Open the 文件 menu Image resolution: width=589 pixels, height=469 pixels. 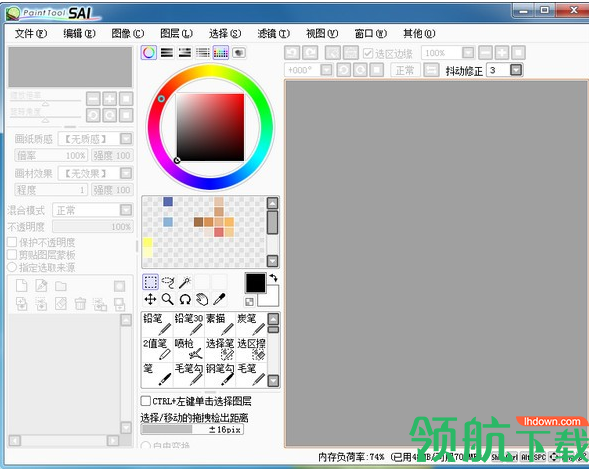coord(31,34)
